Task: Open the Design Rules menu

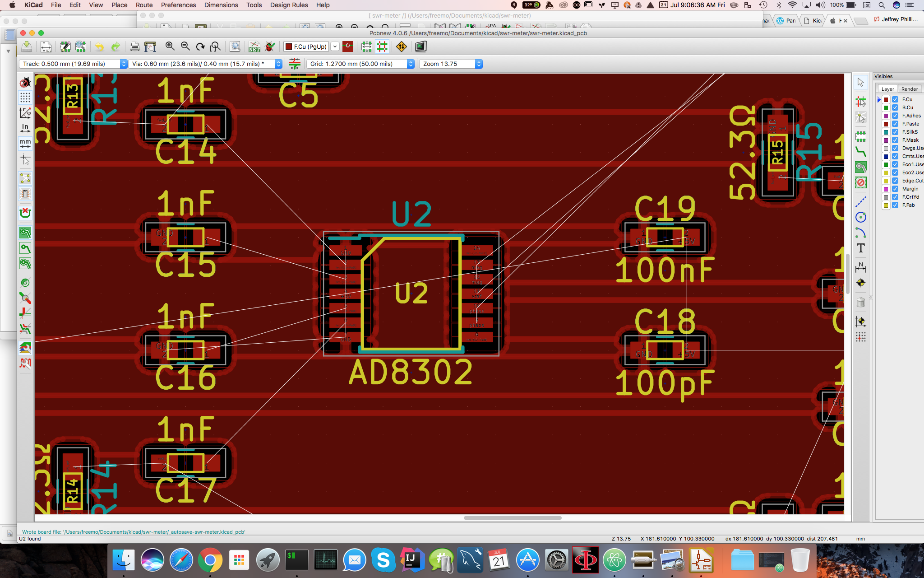Action: click(289, 5)
